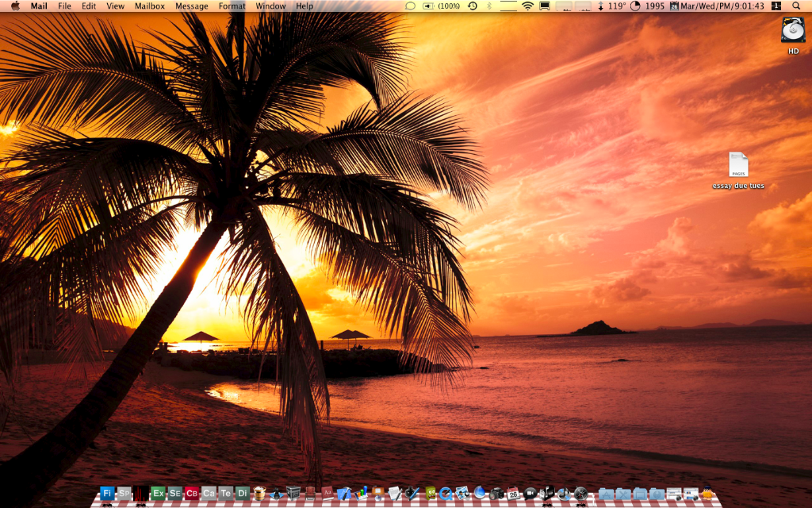Click the Spotlight search magnifier
The width and height of the screenshot is (812, 508).
click(x=796, y=6)
